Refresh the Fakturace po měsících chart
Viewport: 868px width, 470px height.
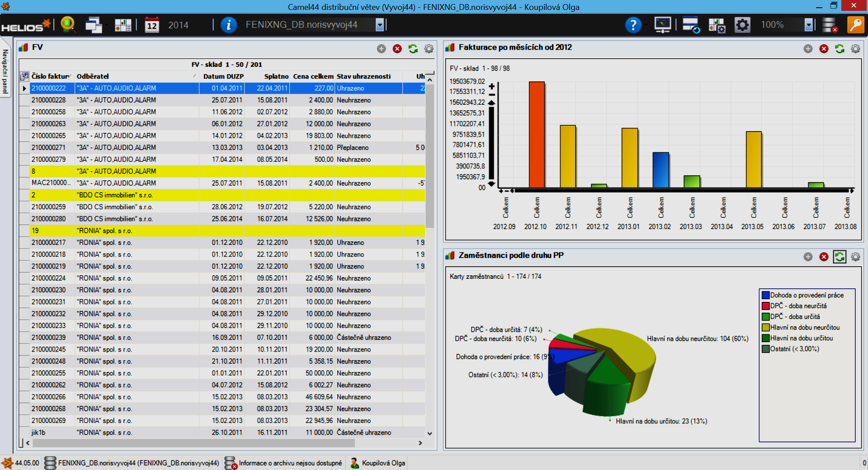840,49
